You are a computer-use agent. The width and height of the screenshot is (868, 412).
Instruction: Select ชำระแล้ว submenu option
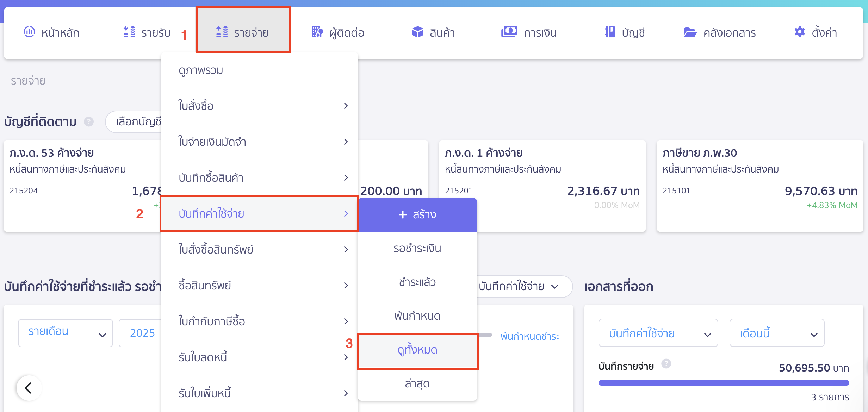coord(417,282)
